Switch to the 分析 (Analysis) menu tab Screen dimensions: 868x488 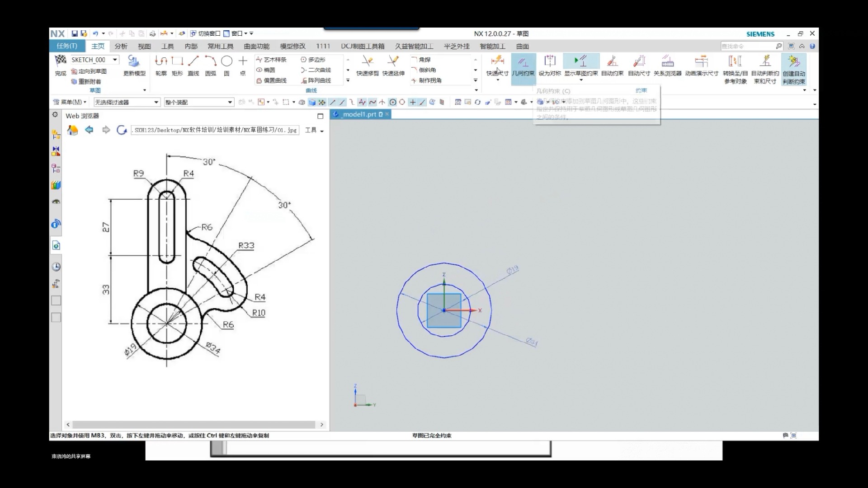[120, 46]
